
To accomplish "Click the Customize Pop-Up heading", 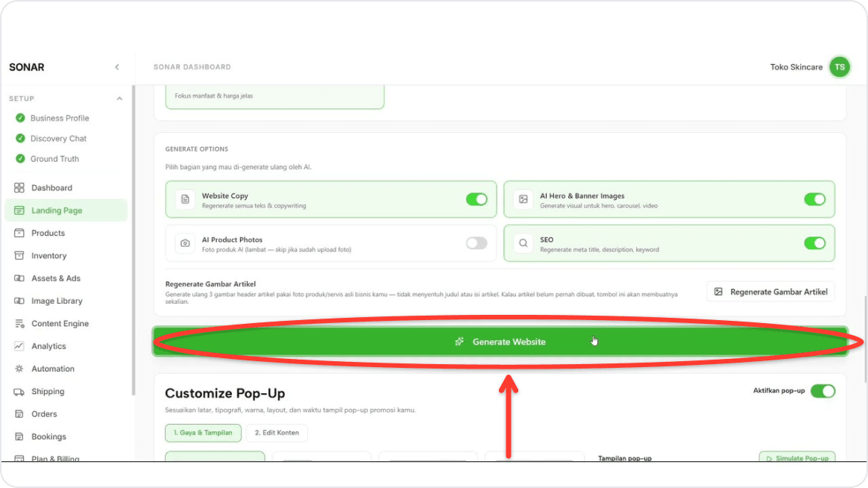I will [x=224, y=393].
